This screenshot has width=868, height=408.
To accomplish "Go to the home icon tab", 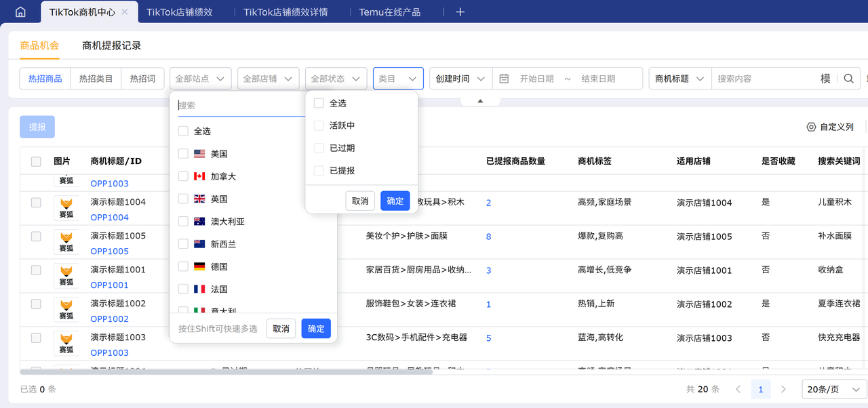I will [20, 12].
